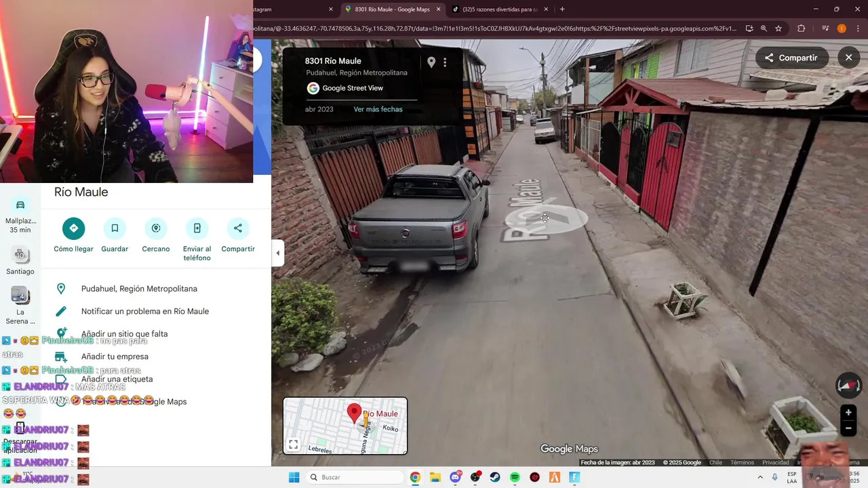The image size is (868, 488).
Task: Click the minimap thumbnail with Río Maule pin
Action: [x=345, y=426]
